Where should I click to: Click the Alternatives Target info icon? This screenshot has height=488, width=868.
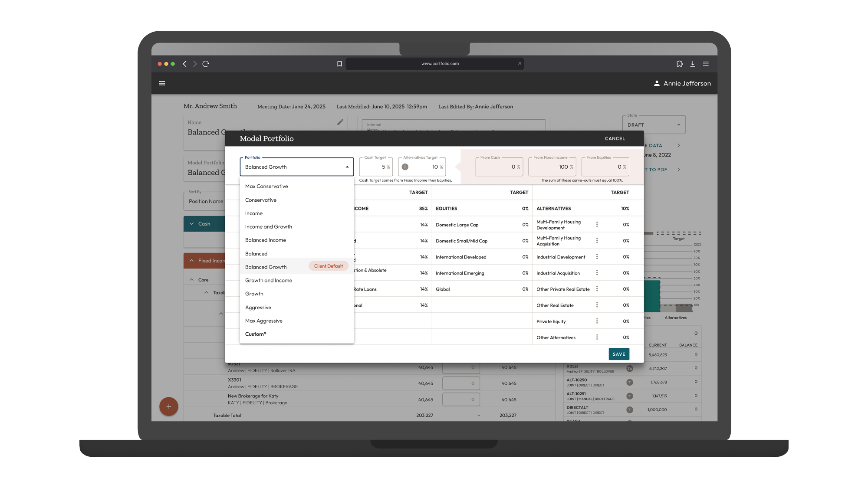click(405, 167)
